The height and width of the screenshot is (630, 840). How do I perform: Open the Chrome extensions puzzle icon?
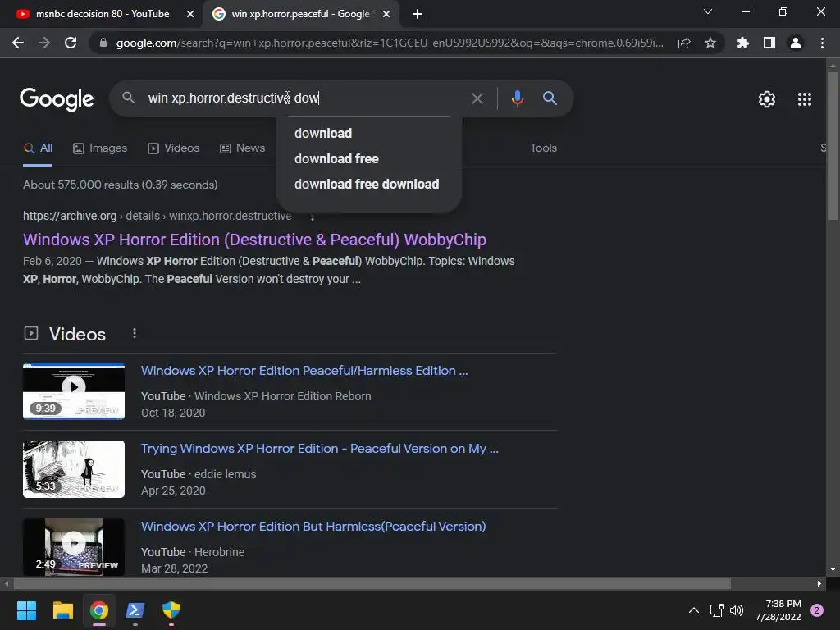(742, 43)
